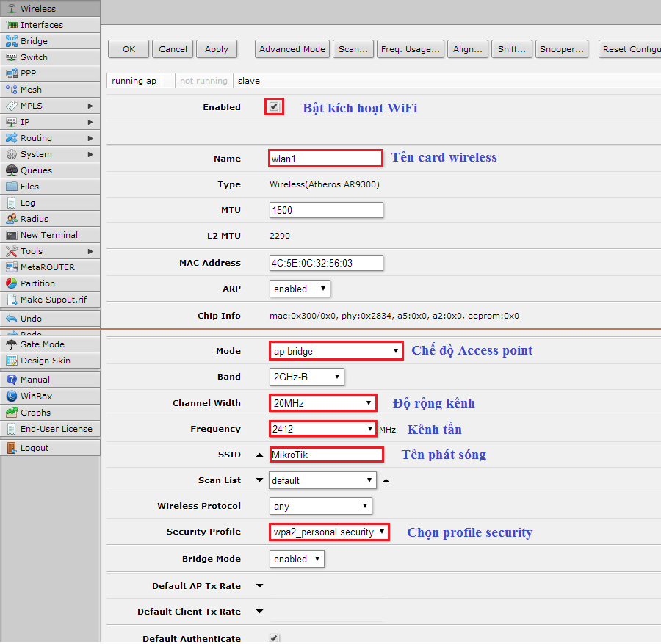Select the Partition pie chart icon
Image resolution: width=661 pixels, height=644 pixels.
(12, 283)
